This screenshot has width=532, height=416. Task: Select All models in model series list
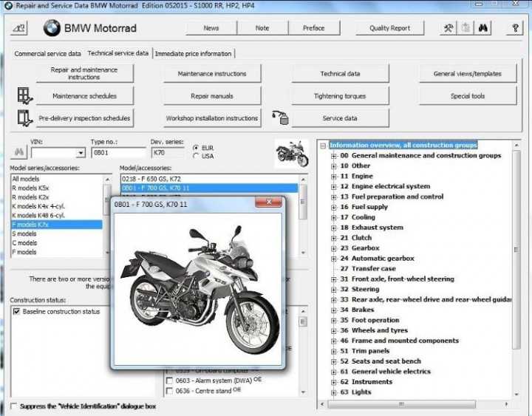[x=57, y=179]
